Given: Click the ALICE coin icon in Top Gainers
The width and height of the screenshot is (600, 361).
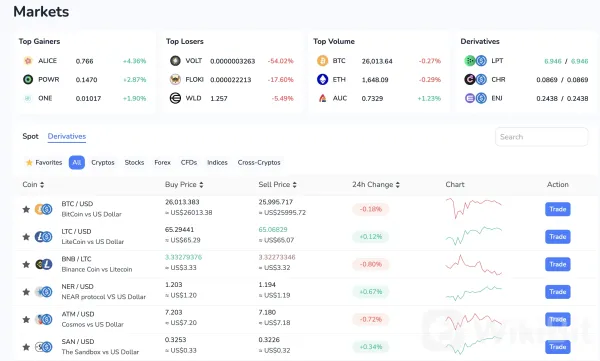Looking at the screenshot, I should [x=28, y=60].
